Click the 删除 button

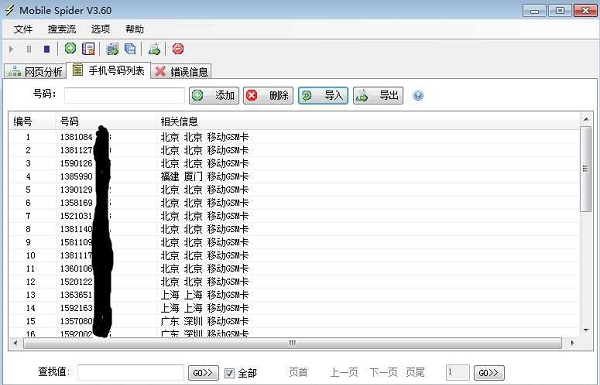(268, 96)
